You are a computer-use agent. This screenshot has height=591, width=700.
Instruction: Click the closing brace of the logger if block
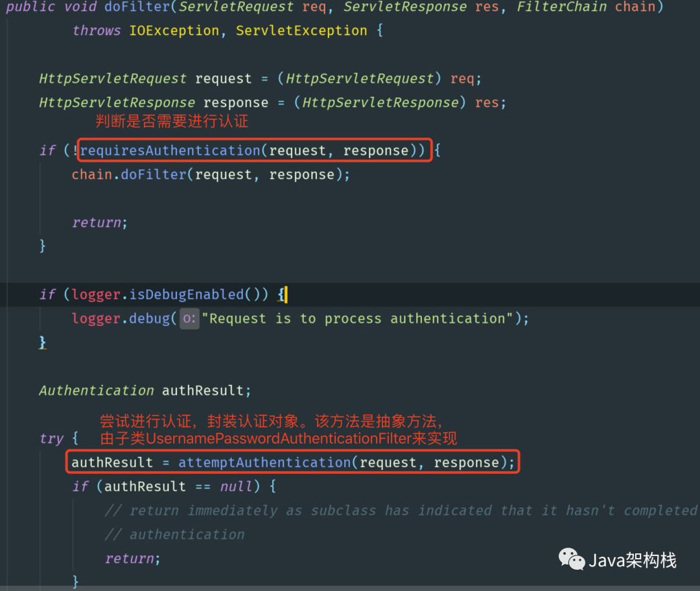42,343
